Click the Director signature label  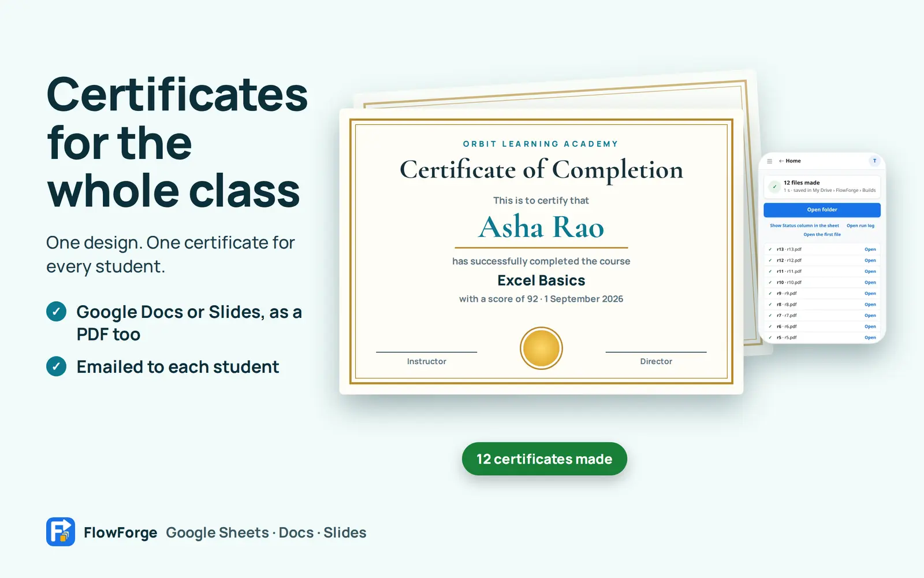point(656,361)
